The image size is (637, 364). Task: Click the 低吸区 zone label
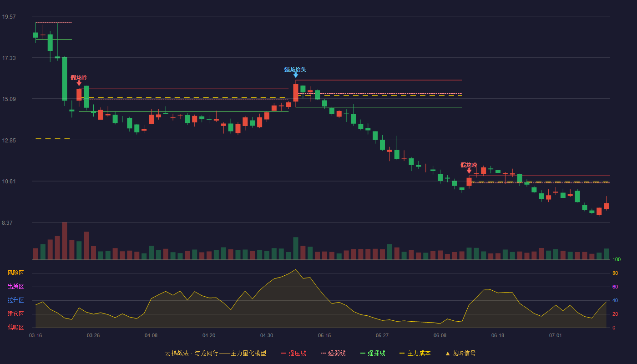click(16, 327)
